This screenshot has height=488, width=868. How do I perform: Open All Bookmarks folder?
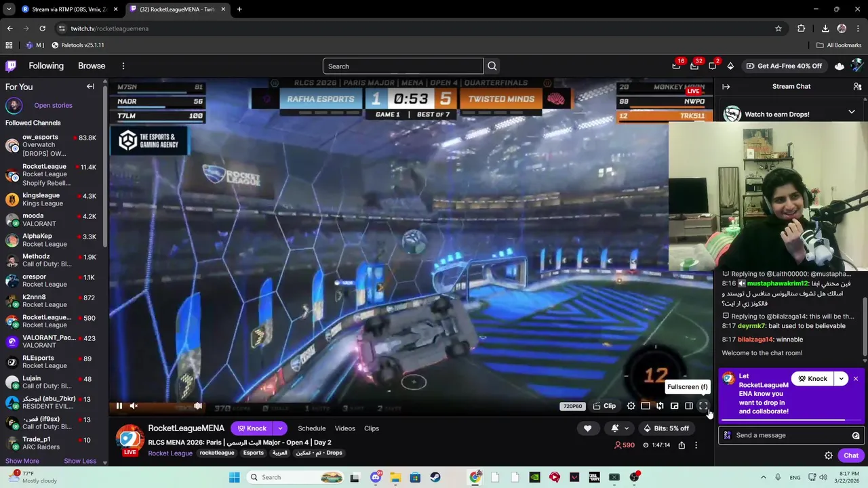(839, 45)
